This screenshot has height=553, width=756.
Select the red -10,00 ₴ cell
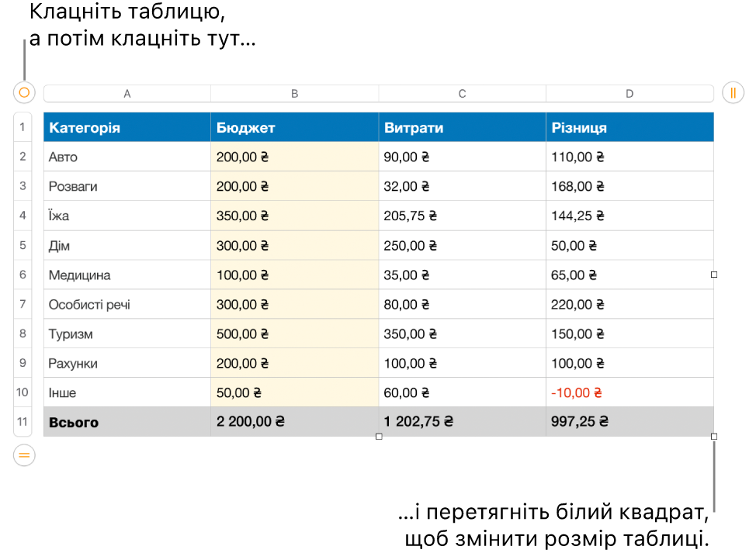(629, 392)
